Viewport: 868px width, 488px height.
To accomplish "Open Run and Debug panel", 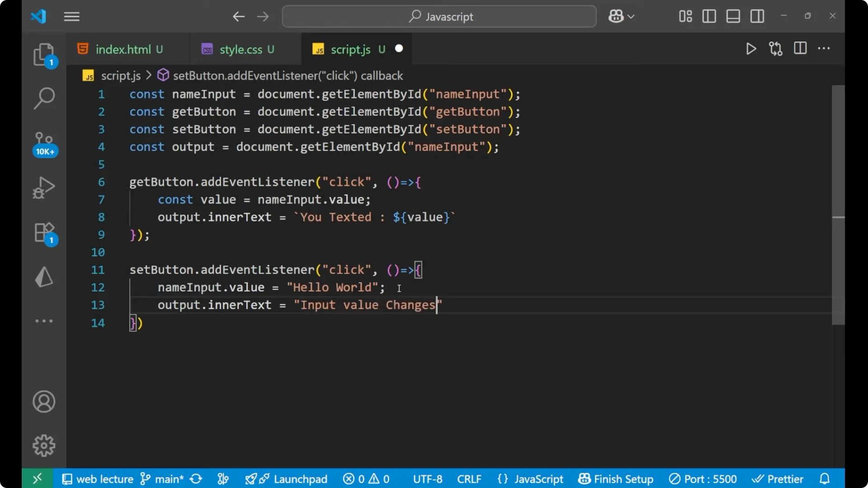I will coord(44,187).
